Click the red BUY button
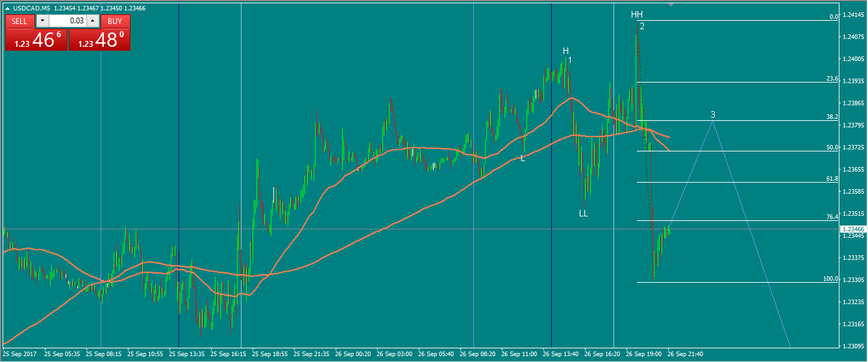The image size is (868, 362). (115, 21)
